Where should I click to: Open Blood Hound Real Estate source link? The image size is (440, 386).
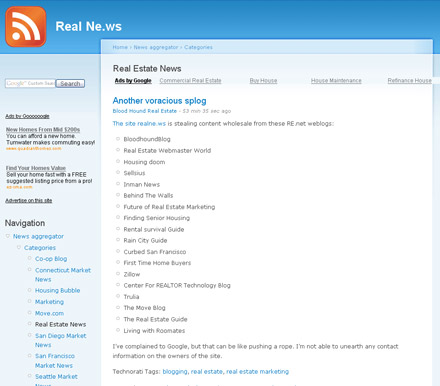(x=145, y=111)
